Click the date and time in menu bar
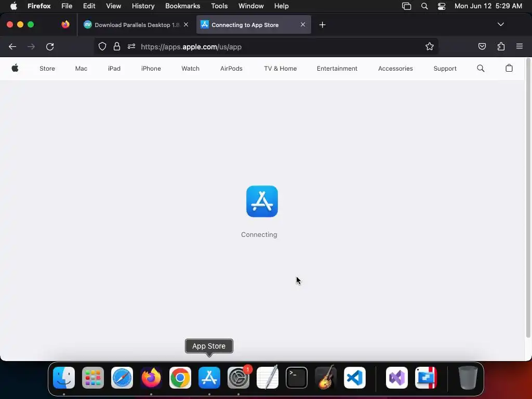Image resolution: width=532 pixels, height=399 pixels. point(488,6)
